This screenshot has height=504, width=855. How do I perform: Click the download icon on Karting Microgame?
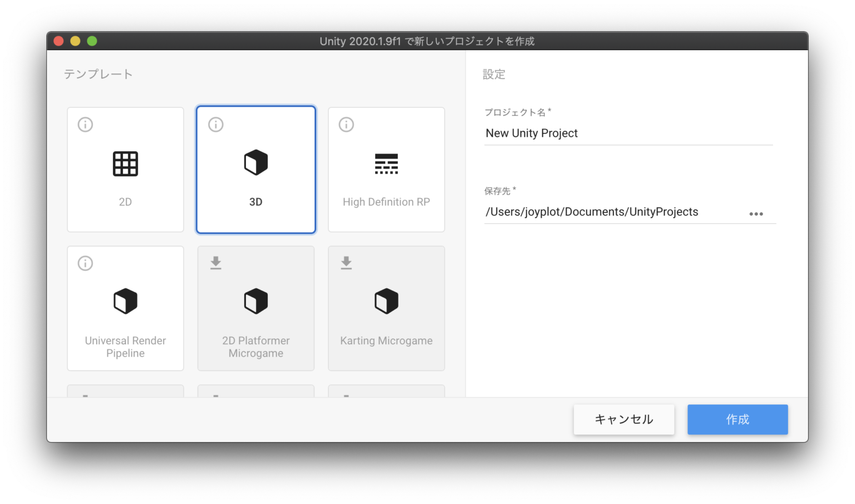point(346,263)
